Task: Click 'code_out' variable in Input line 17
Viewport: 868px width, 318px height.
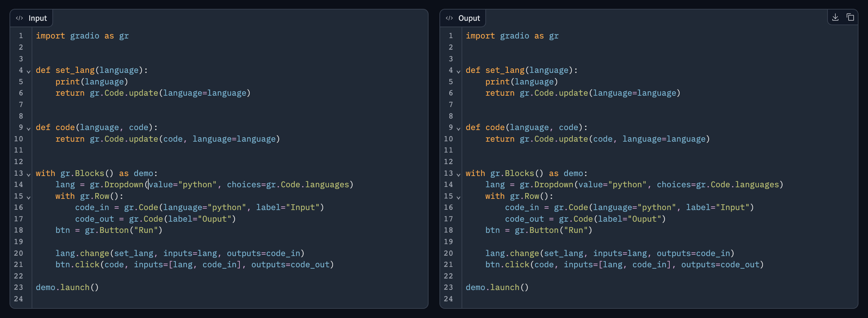Action: point(95,219)
